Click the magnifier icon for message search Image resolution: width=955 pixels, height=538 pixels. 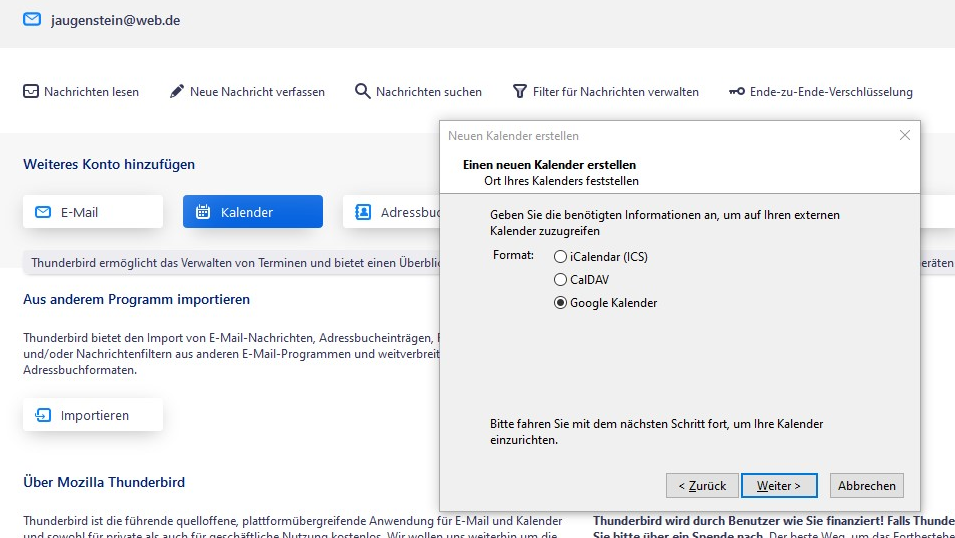coord(362,91)
